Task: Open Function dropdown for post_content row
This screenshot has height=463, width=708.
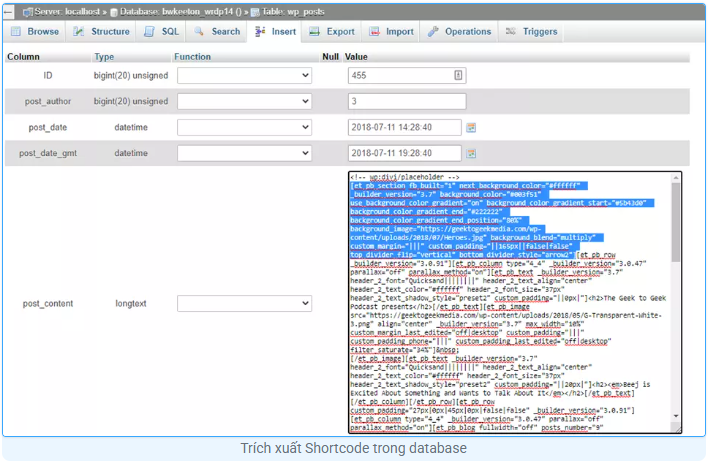Action: [244, 304]
